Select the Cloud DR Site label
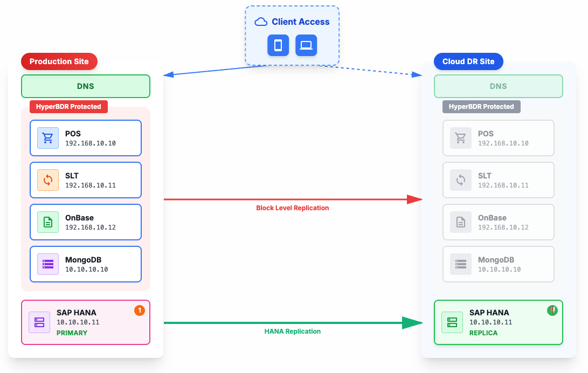The height and width of the screenshot is (373, 588). (x=468, y=61)
